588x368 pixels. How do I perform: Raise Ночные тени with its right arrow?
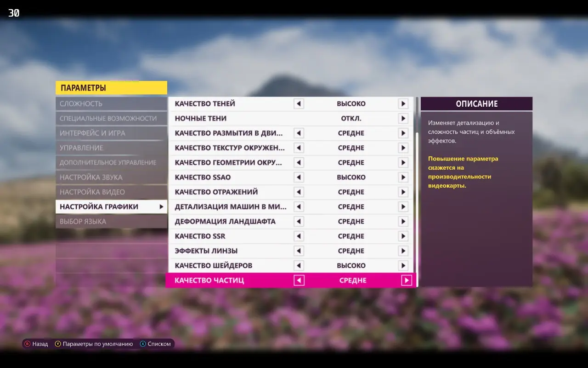(x=403, y=118)
